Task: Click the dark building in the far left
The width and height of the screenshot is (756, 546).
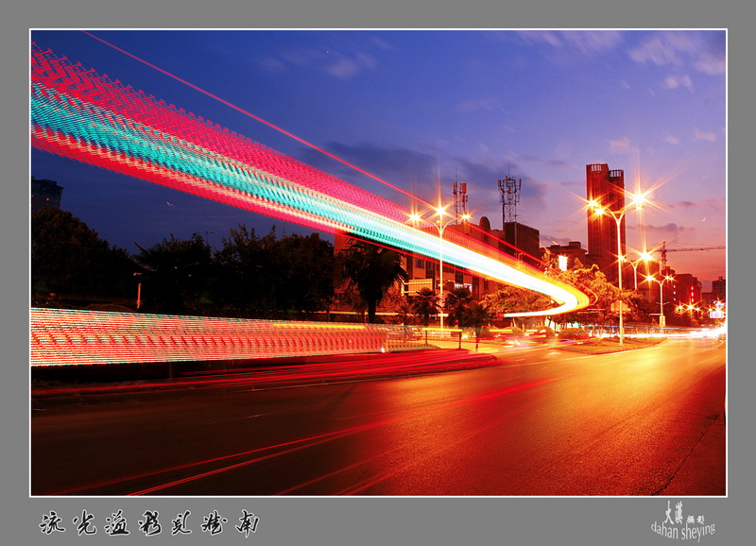Action: 46,194
